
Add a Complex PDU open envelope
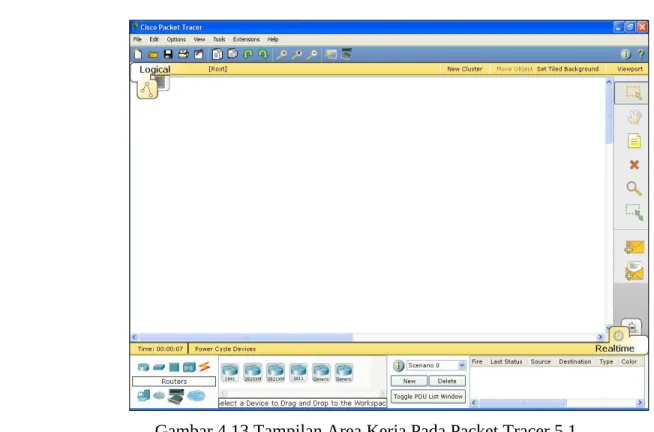coord(634,271)
